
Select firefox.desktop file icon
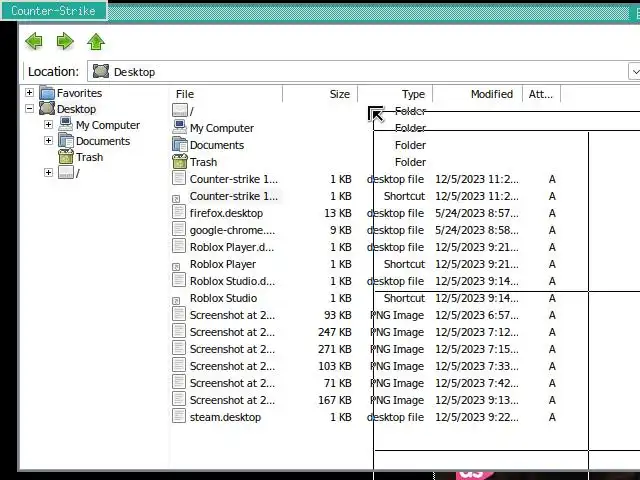[179, 212]
